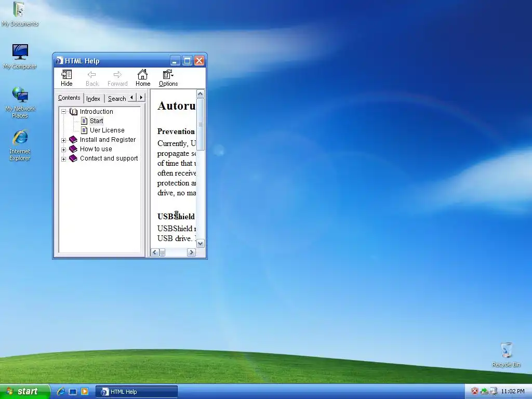Click the Back arrow toolbar button
This screenshot has width=532, height=399.
tap(92, 78)
